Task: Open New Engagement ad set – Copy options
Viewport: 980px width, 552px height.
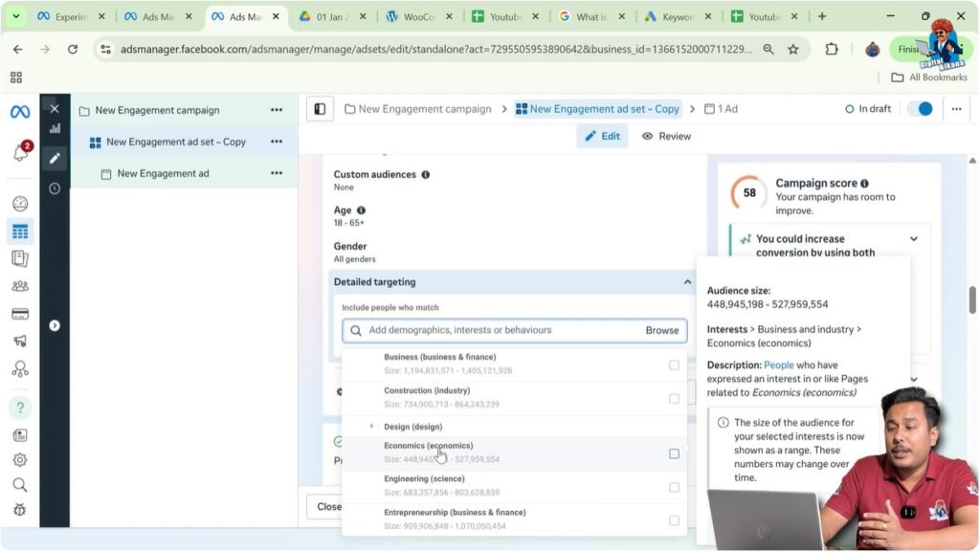Action: 277,142
